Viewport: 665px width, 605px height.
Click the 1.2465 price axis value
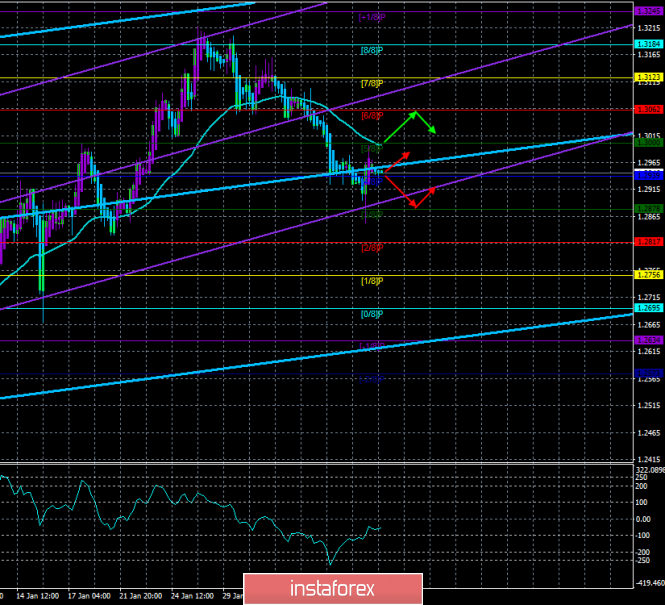tap(649, 433)
